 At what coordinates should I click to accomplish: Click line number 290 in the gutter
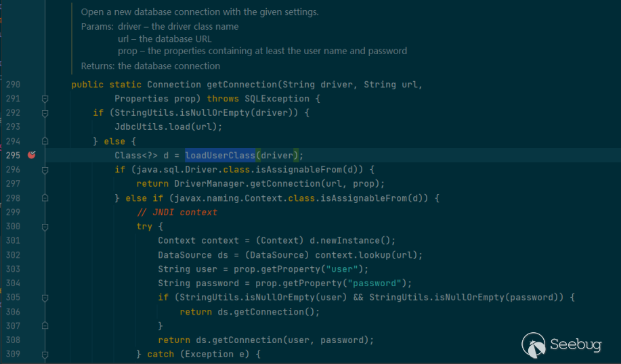[x=13, y=85]
